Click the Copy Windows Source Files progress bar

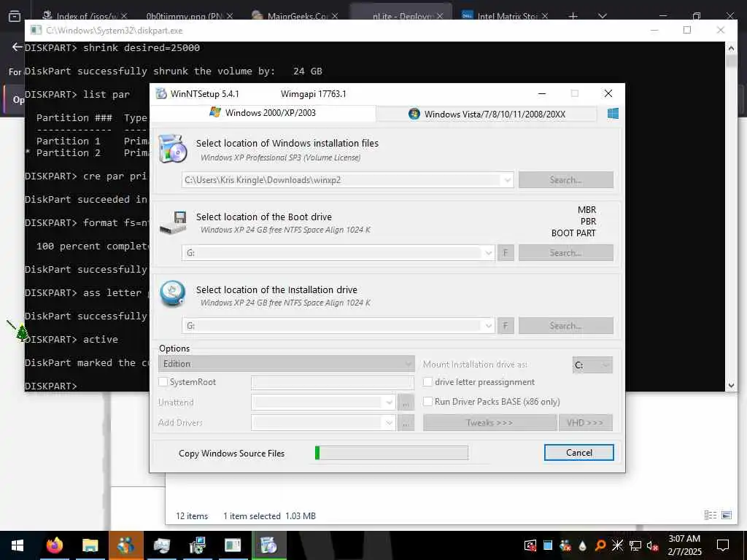[392, 452]
